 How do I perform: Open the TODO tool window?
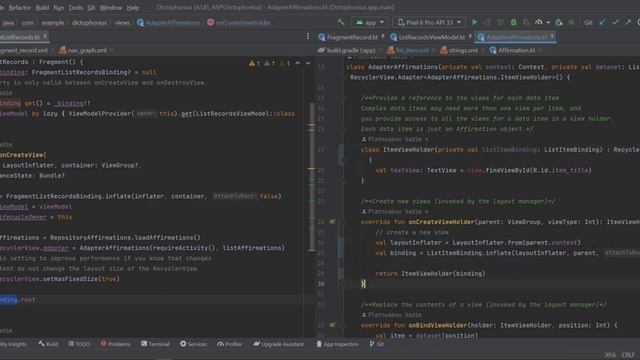coord(79,344)
